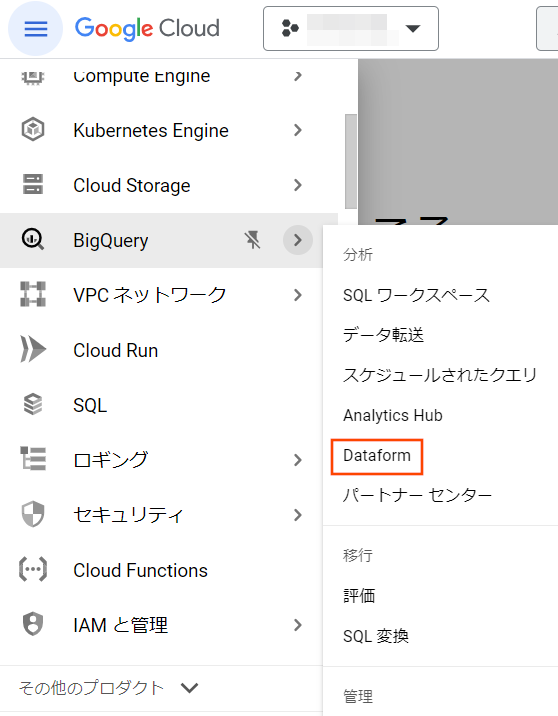Screen dimensions: 558x716
Task: Open VPC ネットワーク menu item
Action: click(150, 295)
